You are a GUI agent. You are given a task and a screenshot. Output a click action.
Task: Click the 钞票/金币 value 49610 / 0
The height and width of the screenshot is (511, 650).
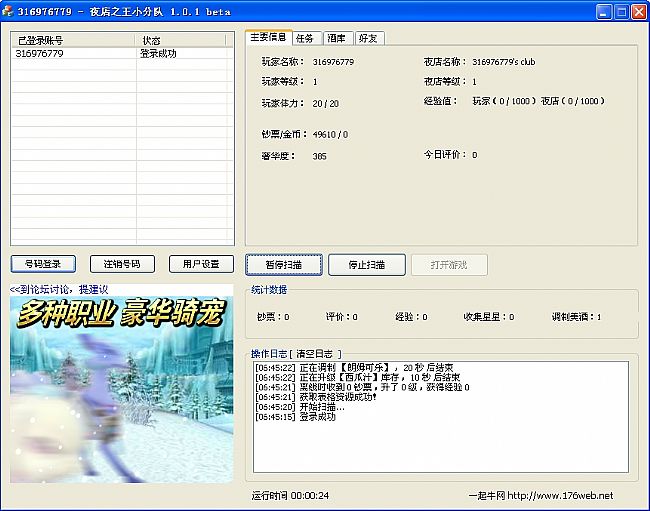click(330, 135)
